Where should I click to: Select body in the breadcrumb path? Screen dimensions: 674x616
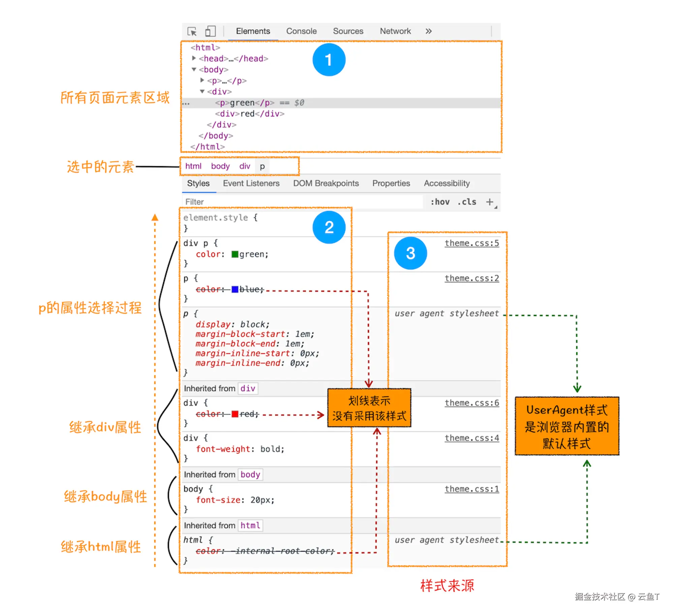tap(220, 166)
